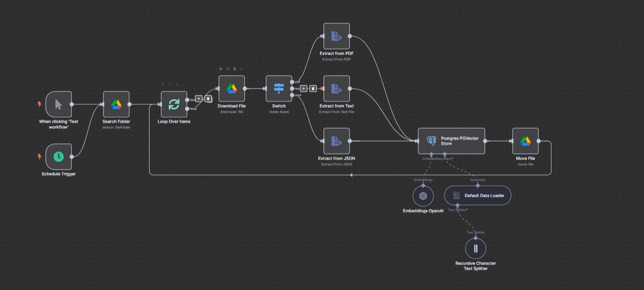Viewport: 644px width, 290px height.
Task: Open the Download File Google Drive node
Action: click(231, 88)
